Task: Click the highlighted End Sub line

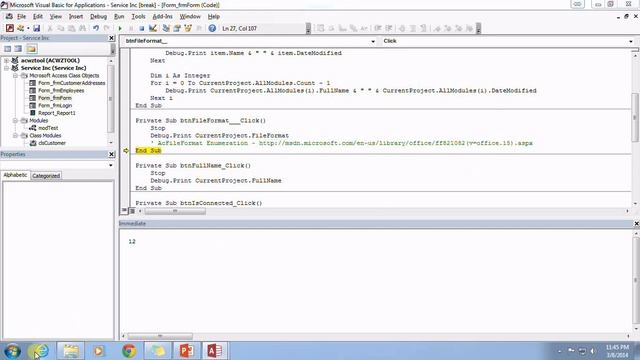Action: click(x=149, y=151)
